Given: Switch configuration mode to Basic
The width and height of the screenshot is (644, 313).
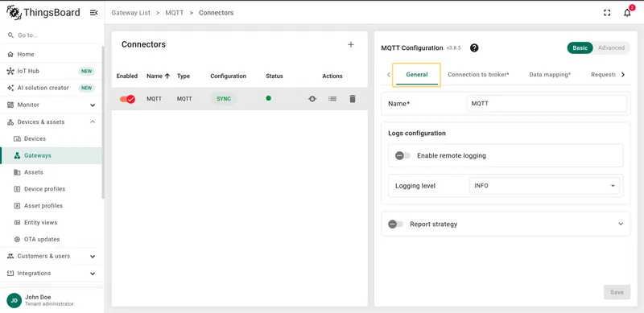Looking at the screenshot, I should [580, 48].
